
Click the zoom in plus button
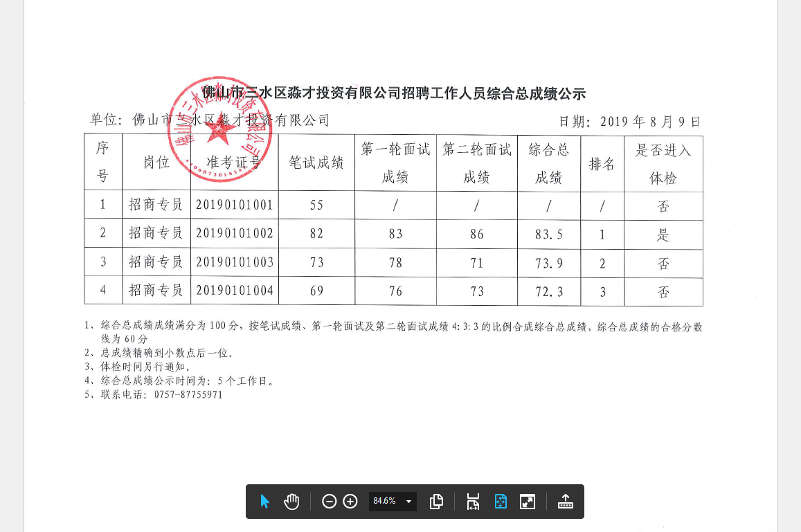(350, 502)
